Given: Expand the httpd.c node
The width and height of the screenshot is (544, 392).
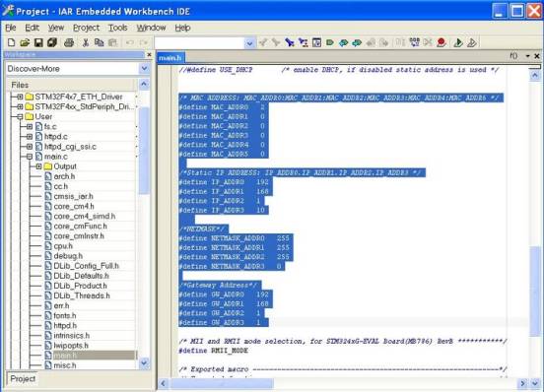Looking at the screenshot, I should click(30, 137).
